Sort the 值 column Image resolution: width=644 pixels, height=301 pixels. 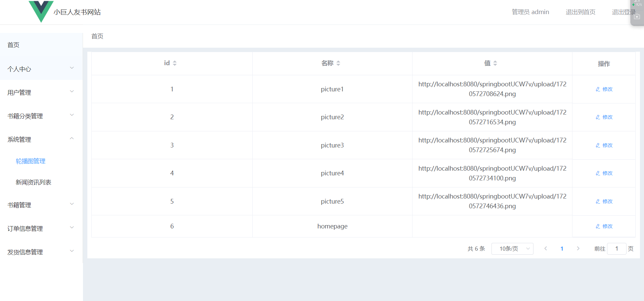pos(495,63)
